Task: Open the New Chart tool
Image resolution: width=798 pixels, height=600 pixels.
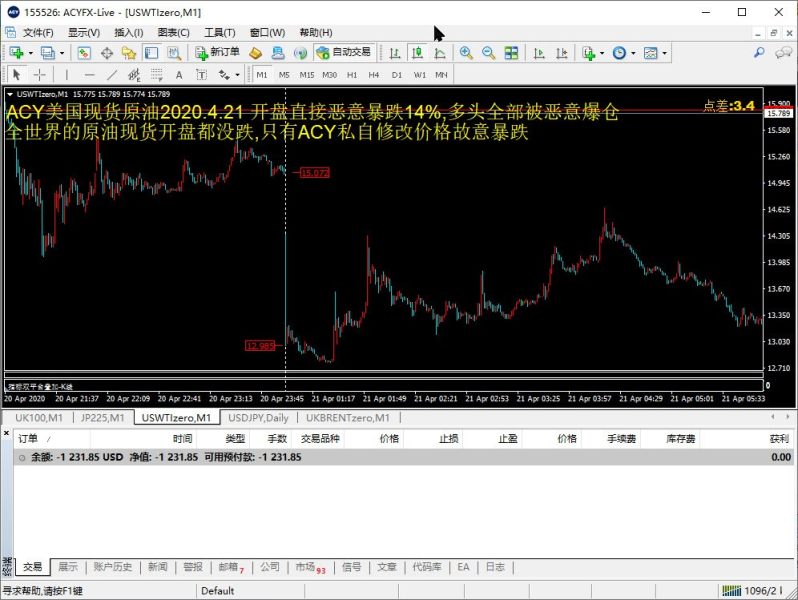Action: 16,52
